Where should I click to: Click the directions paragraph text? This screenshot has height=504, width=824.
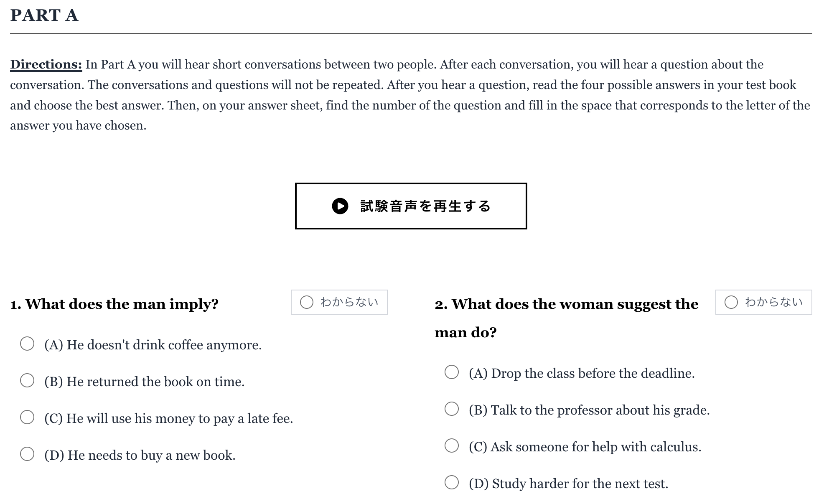coord(411,95)
